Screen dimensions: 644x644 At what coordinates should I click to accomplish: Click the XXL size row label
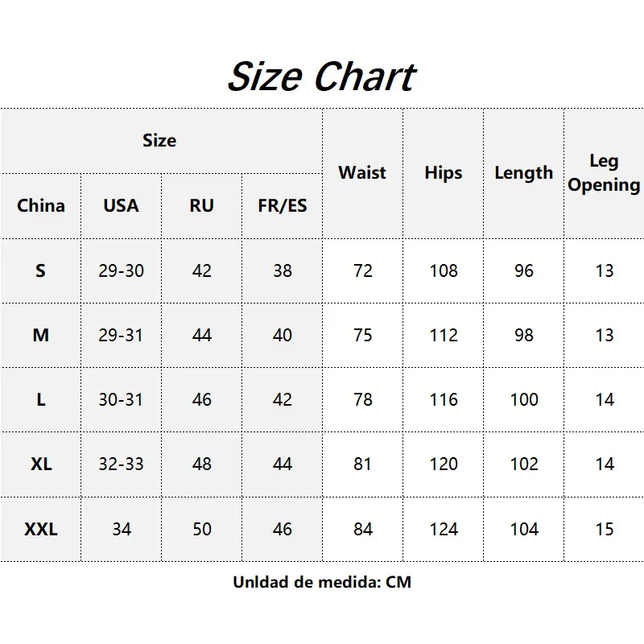coord(41,529)
